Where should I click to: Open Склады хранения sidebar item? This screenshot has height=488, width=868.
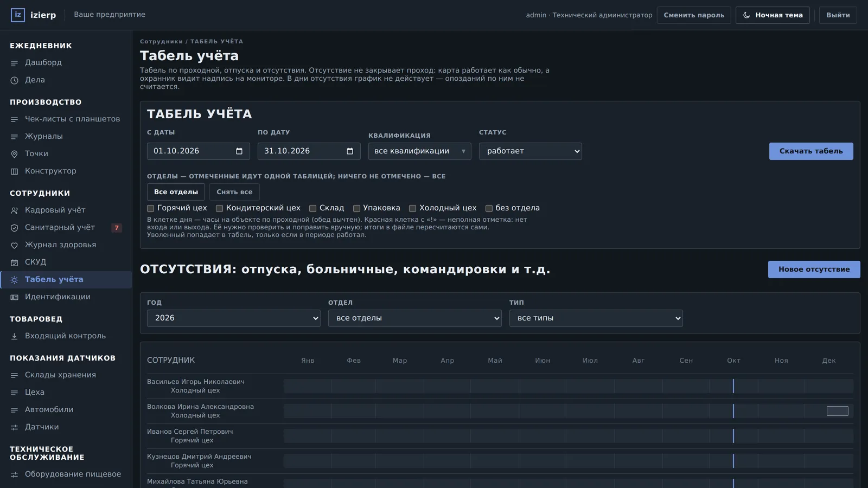[x=66, y=375]
